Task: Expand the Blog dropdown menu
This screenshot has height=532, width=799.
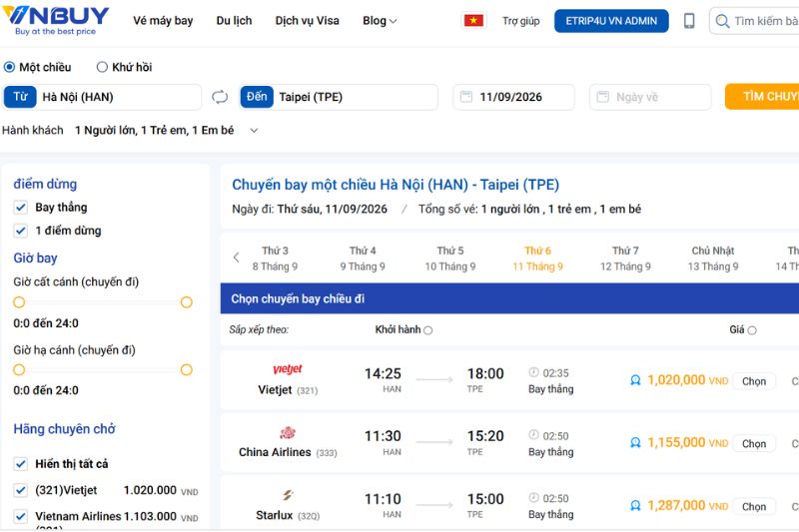Action: pyautogui.click(x=380, y=21)
